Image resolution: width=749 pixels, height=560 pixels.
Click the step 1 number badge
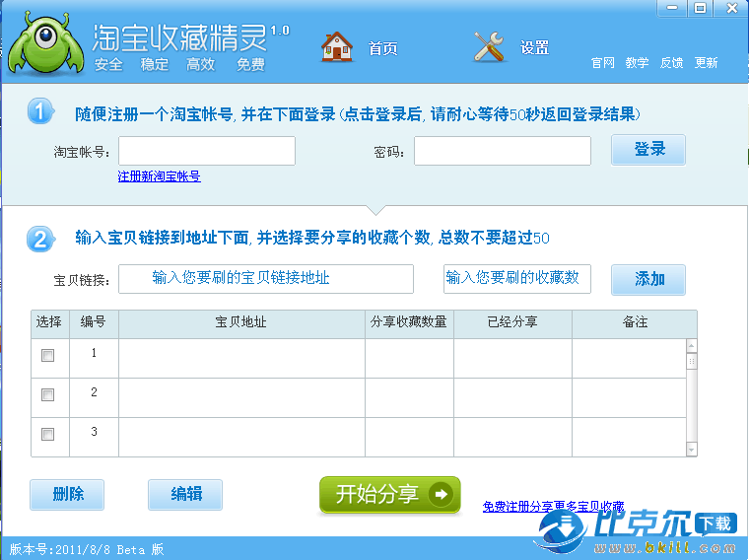coord(40,111)
